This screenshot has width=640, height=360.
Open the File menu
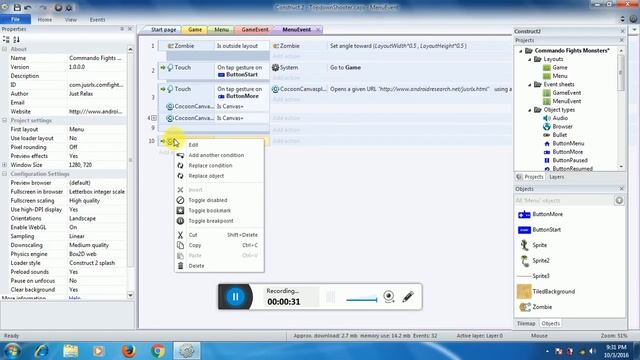(16, 19)
